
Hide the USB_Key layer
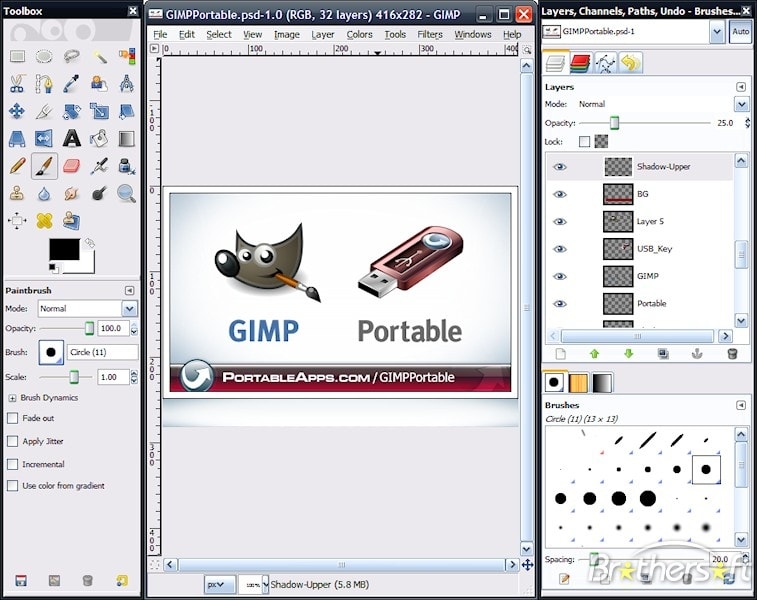point(560,249)
